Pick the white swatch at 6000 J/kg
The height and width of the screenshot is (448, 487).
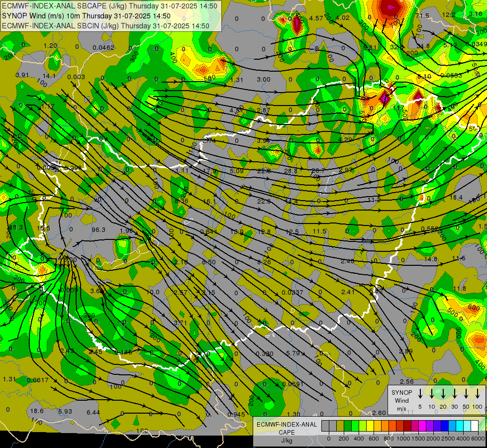[x=474, y=426]
